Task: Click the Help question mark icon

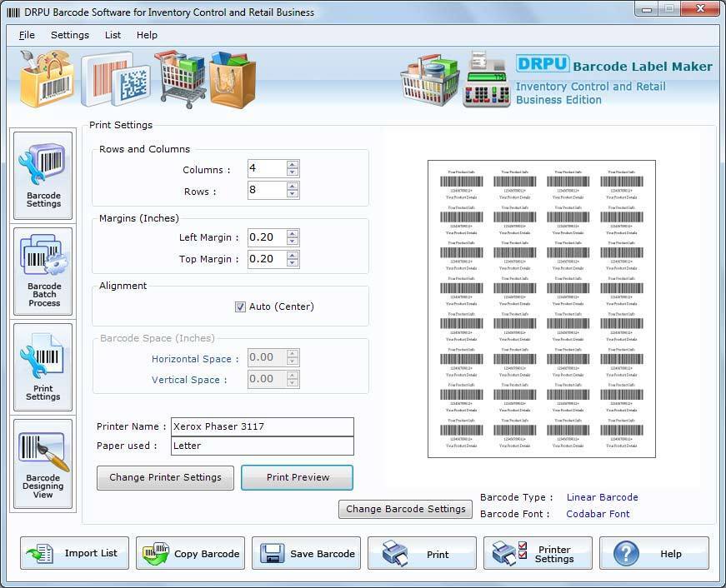Action: (626, 553)
